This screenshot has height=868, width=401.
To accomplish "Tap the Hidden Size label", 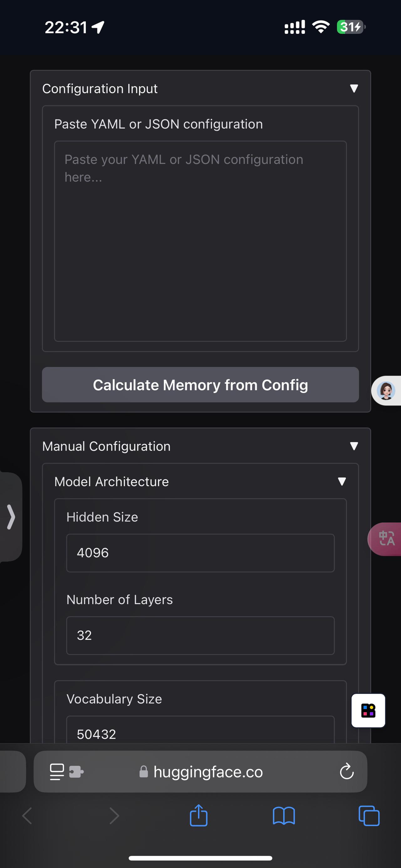I will point(102,517).
